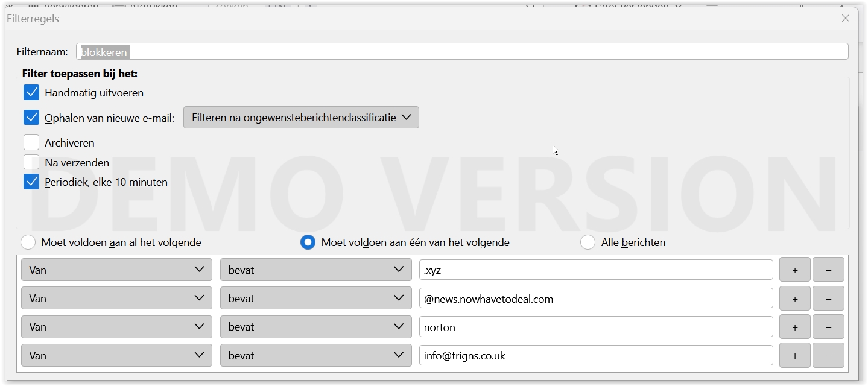Delete the @news.nowhavetodeal.com rule row
This screenshot has height=386, width=868.
828,299
